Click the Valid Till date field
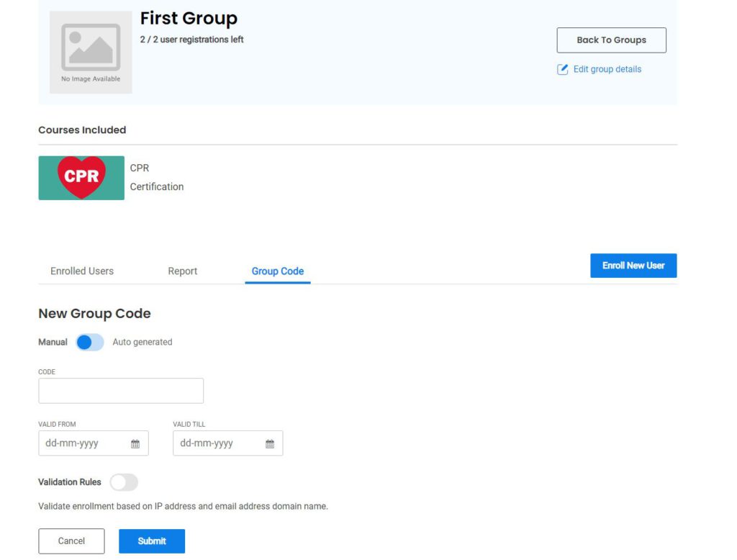The image size is (737, 560). 228,443
